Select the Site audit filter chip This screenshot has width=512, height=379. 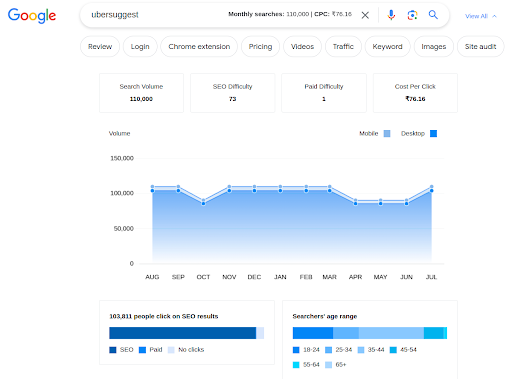(480, 47)
